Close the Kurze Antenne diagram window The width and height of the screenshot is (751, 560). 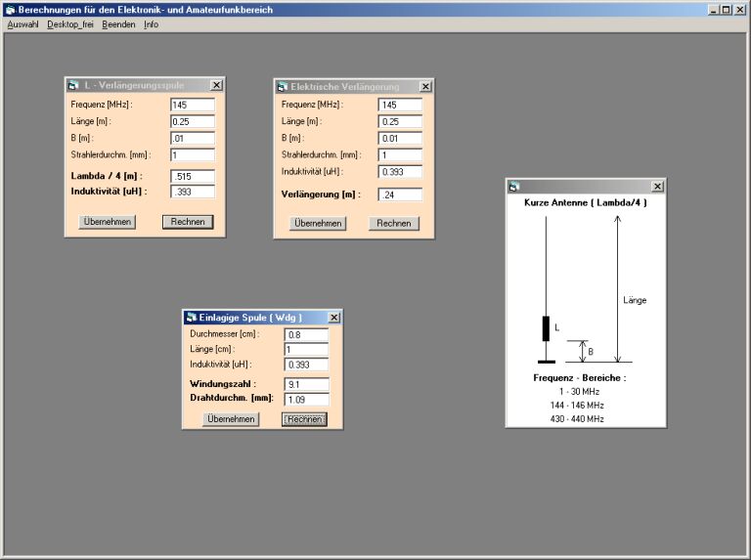(x=657, y=186)
